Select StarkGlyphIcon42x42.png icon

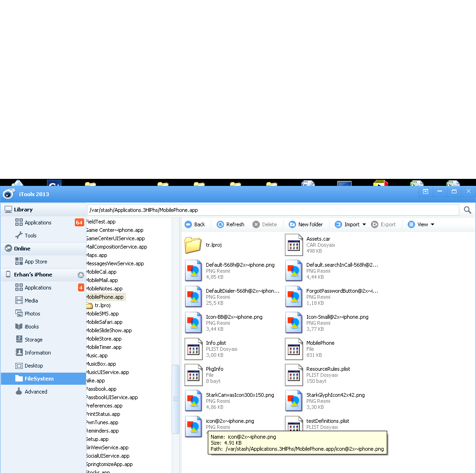click(294, 401)
